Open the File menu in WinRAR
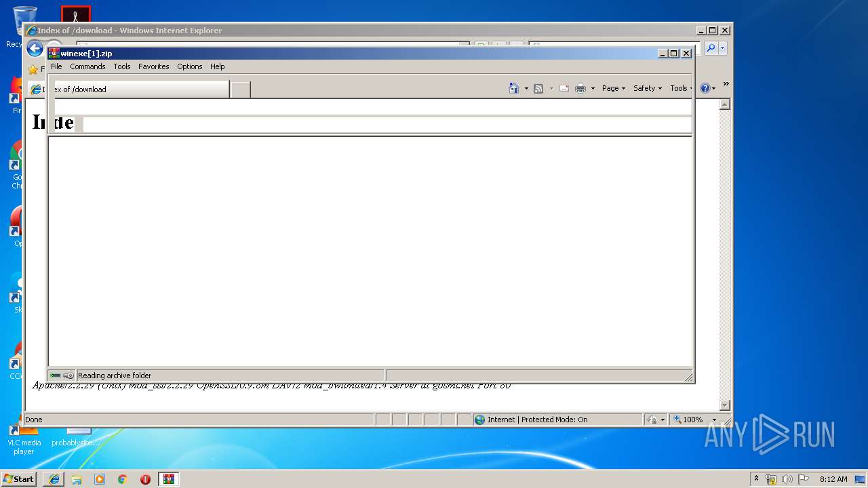This screenshot has height=488, width=868. tap(56, 66)
